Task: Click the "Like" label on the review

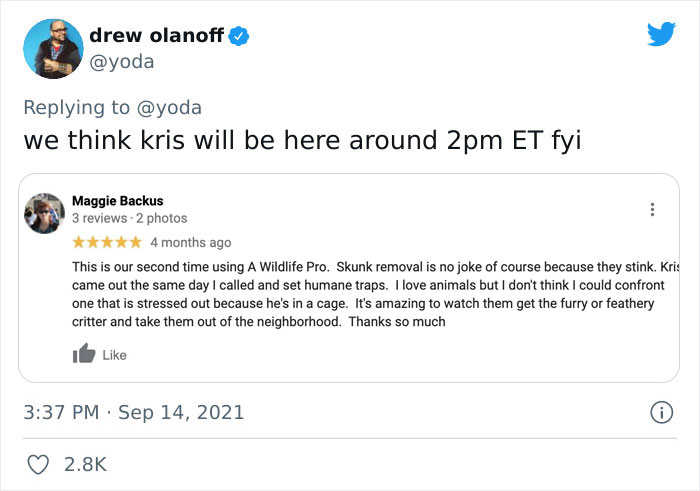Action: [x=115, y=355]
